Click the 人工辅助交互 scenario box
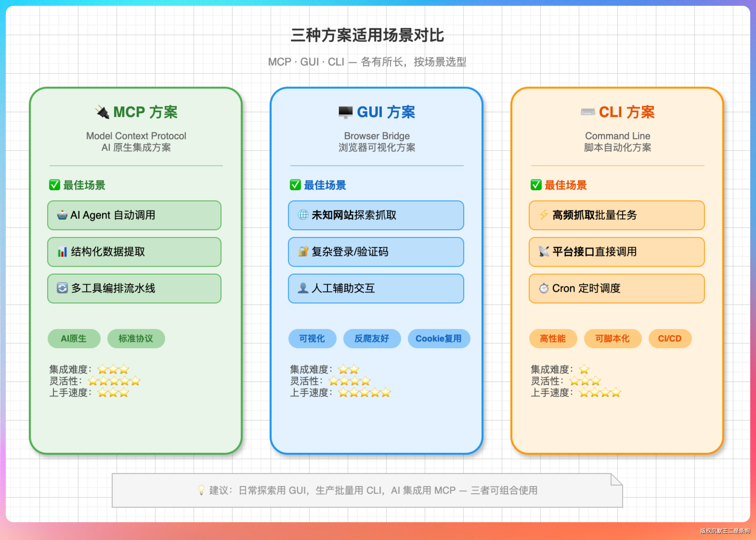This screenshot has height=540, width=756. click(376, 288)
